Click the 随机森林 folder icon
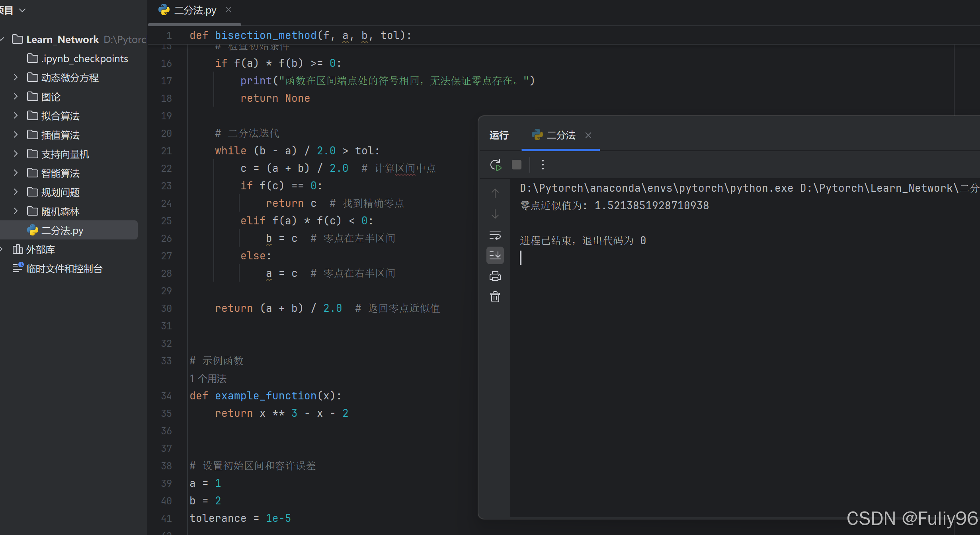 [33, 211]
